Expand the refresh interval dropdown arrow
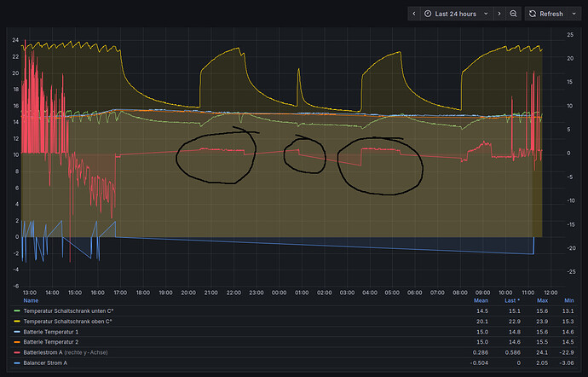Image resolution: width=588 pixels, height=377 pixels. pyautogui.click(x=574, y=14)
